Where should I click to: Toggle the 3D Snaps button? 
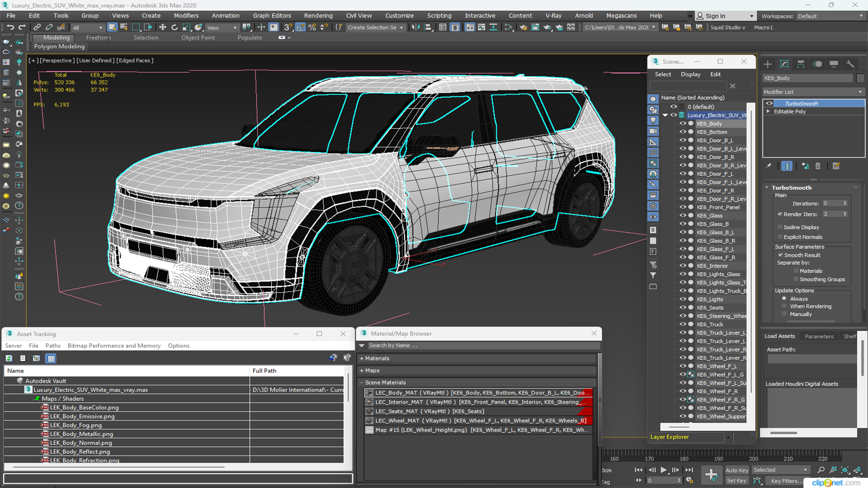click(288, 27)
